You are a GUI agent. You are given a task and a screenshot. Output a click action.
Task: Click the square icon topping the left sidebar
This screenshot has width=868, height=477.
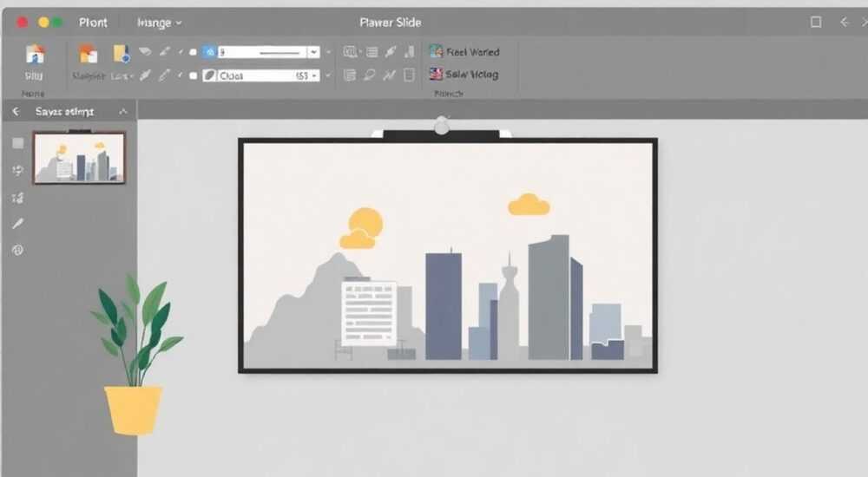pyautogui.click(x=17, y=143)
